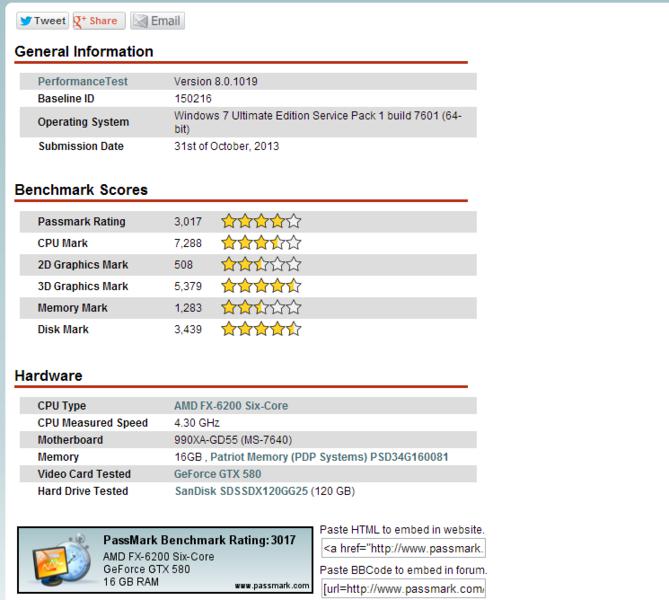669x600 pixels.
Task: Open the AMD FX-6200 Six-Core link
Action: click(x=231, y=405)
